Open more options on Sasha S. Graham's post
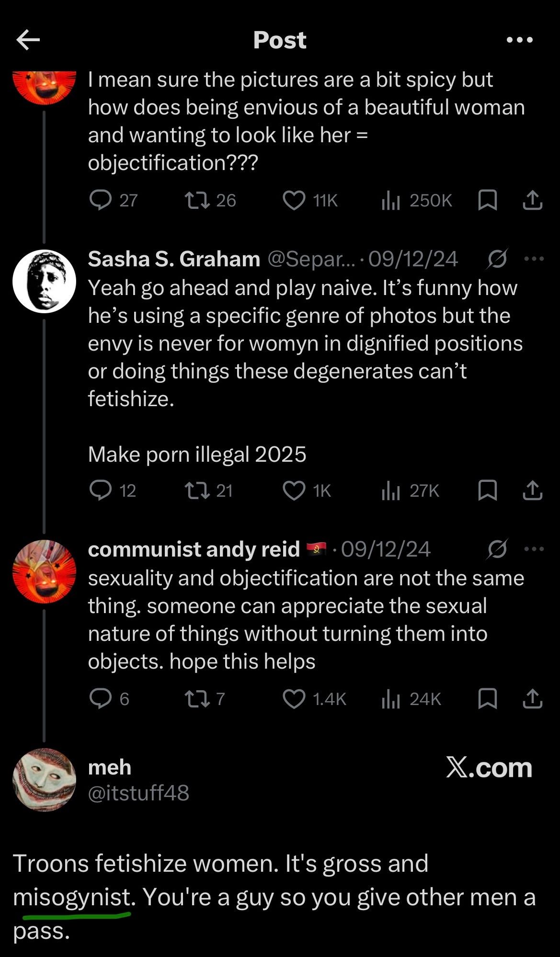This screenshot has height=957, width=560. coord(534,259)
